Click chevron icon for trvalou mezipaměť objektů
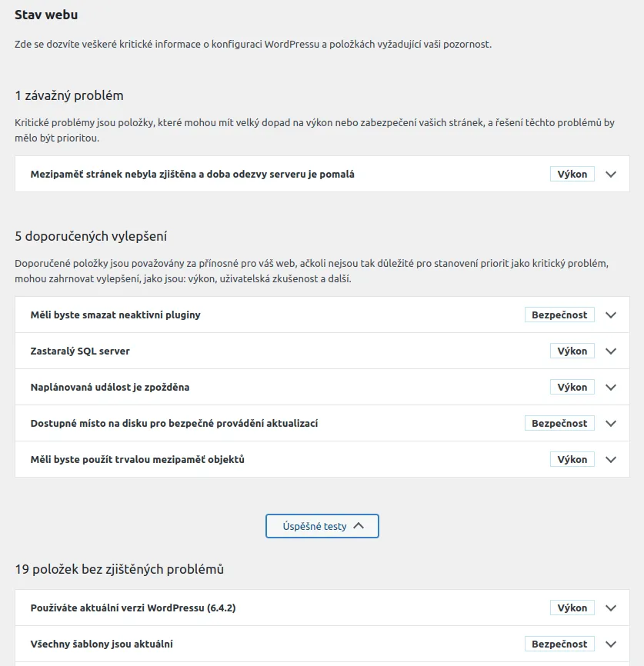 pyautogui.click(x=611, y=459)
